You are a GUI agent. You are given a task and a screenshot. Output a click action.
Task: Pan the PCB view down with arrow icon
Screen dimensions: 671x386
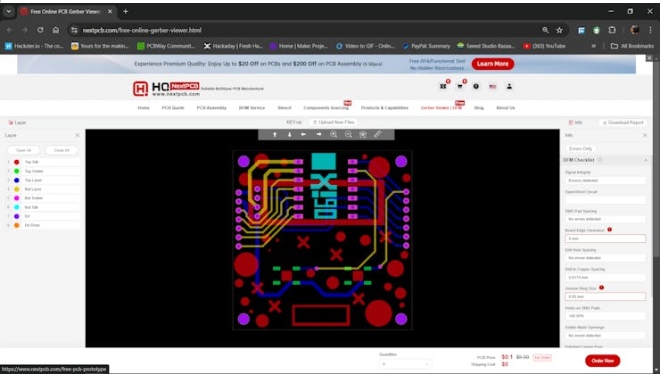[x=290, y=135]
